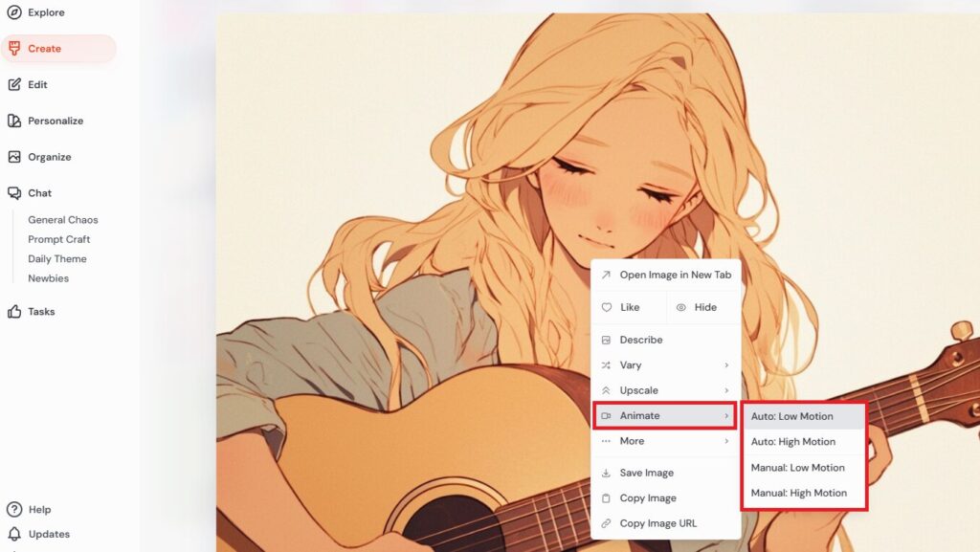
Task: Click the Tasks thumbs-up icon
Action: click(x=13, y=311)
